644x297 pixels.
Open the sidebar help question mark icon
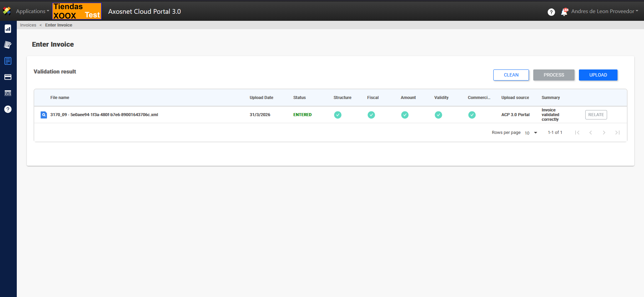[x=8, y=109]
